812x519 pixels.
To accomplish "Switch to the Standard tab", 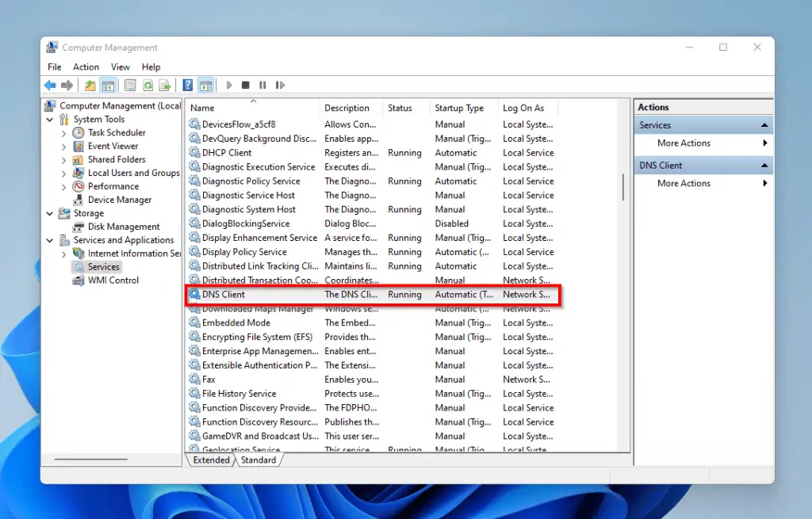I will (259, 460).
